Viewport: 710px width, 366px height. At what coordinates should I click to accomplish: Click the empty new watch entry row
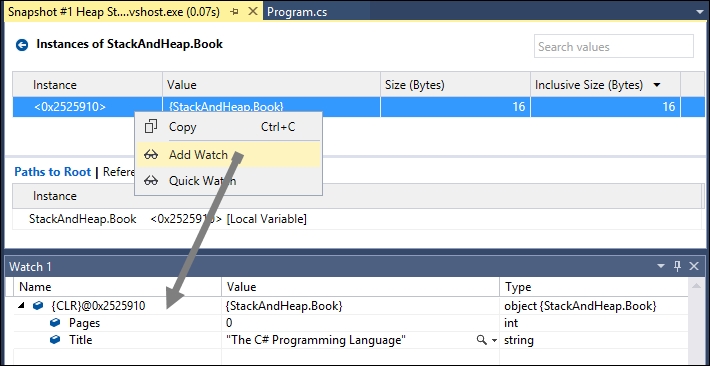[350, 355]
